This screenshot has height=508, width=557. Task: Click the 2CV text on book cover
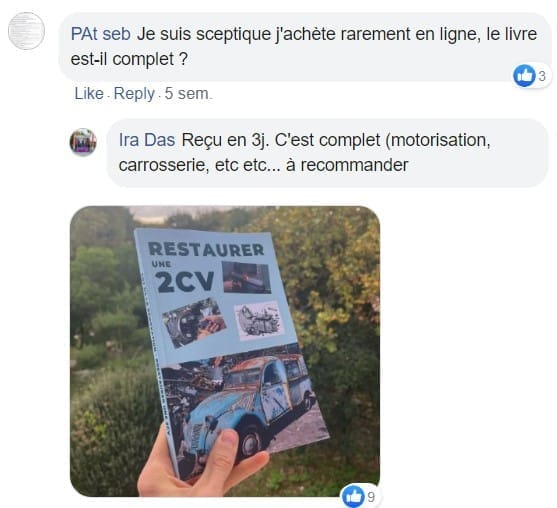[x=185, y=281]
